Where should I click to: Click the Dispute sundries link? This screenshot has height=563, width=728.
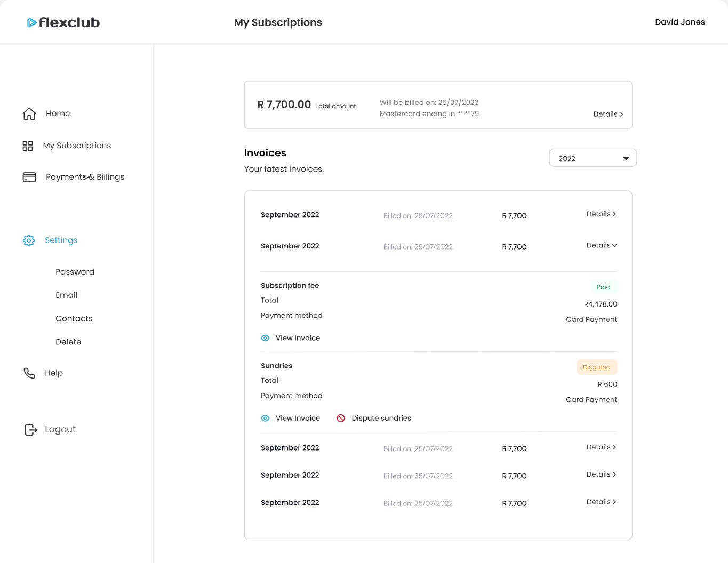381,419
